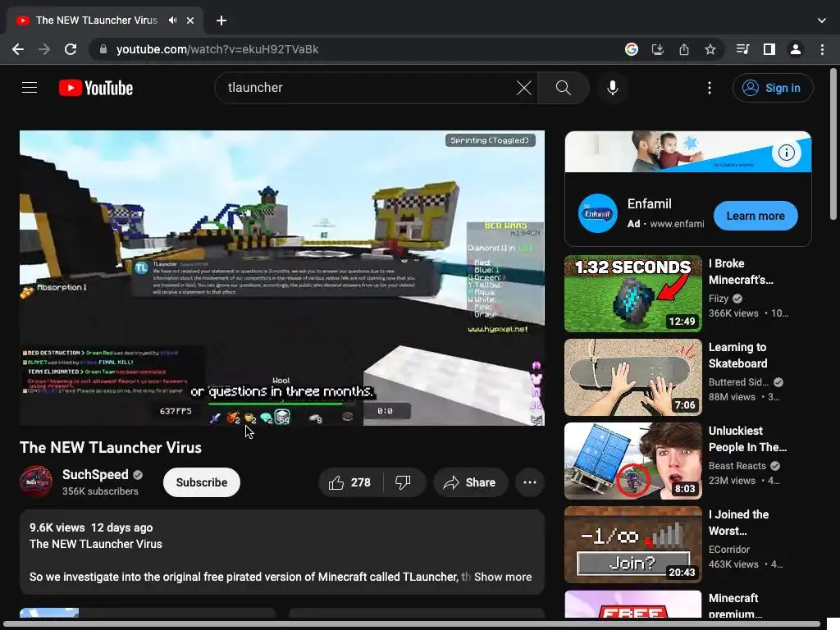Go back to the previous page
The width and height of the screenshot is (840, 630).
click(18, 49)
